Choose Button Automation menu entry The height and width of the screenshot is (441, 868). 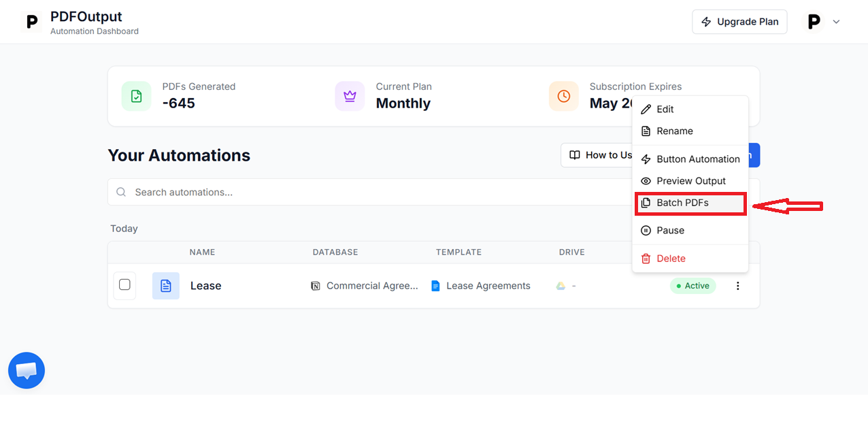pos(690,159)
